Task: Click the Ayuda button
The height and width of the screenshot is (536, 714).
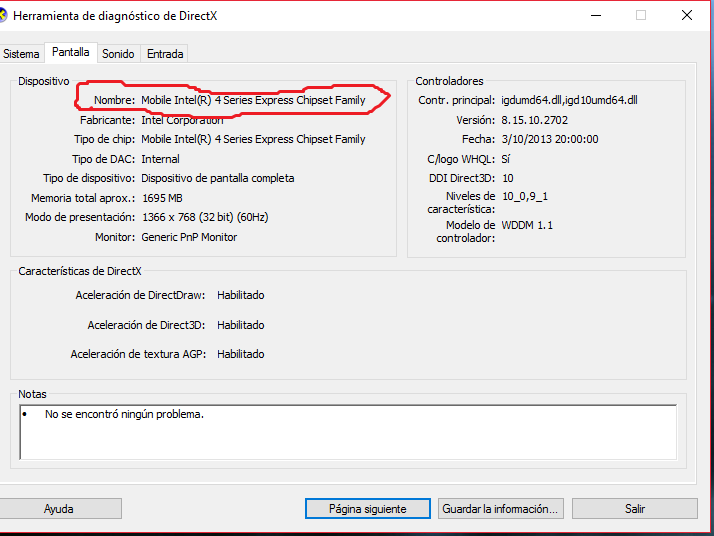Action: (x=59, y=508)
